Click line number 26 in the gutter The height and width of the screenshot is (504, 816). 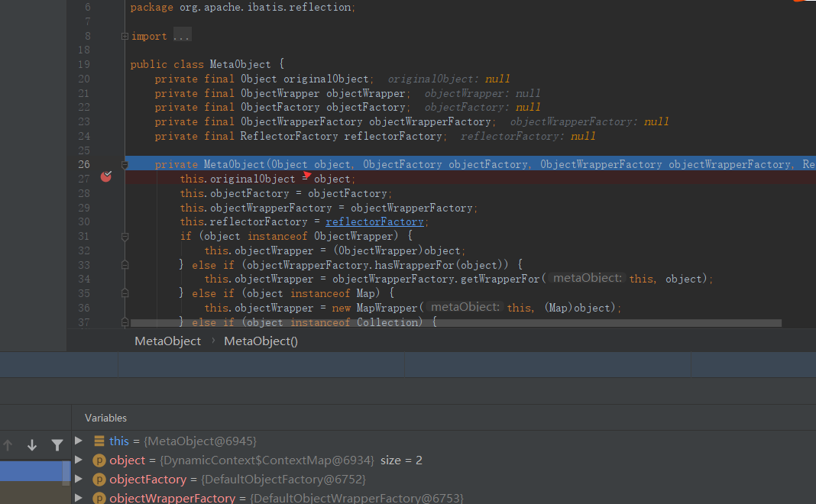[x=84, y=164]
